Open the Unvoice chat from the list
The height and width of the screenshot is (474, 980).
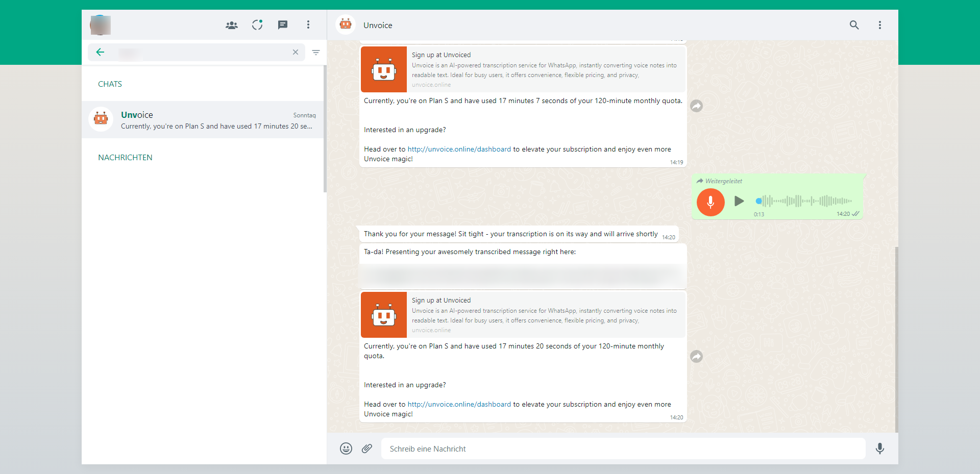click(x=203, y=120)
